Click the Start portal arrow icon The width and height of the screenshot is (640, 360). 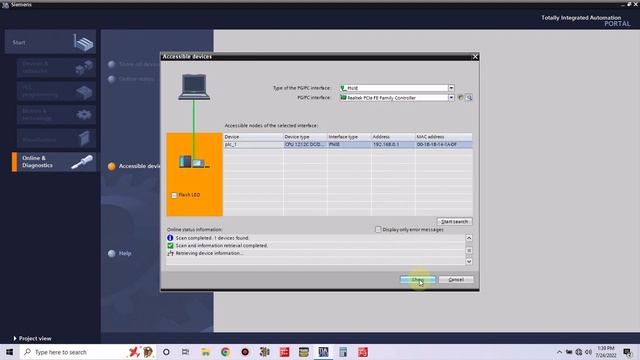[x=83, y=42]
